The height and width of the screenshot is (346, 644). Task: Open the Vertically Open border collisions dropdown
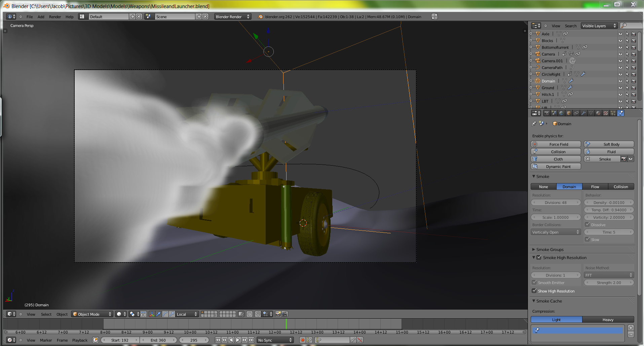[556, 232]
